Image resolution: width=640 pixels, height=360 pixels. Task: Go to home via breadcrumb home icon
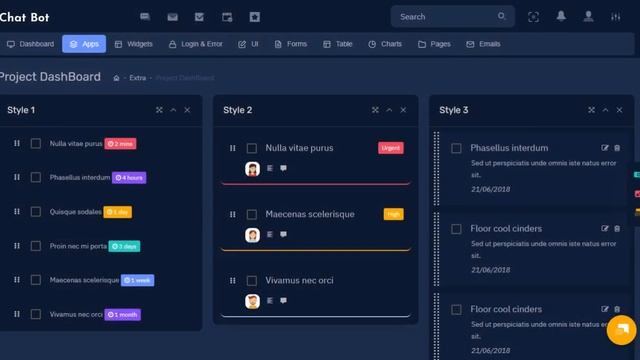[x=116, y=78]
